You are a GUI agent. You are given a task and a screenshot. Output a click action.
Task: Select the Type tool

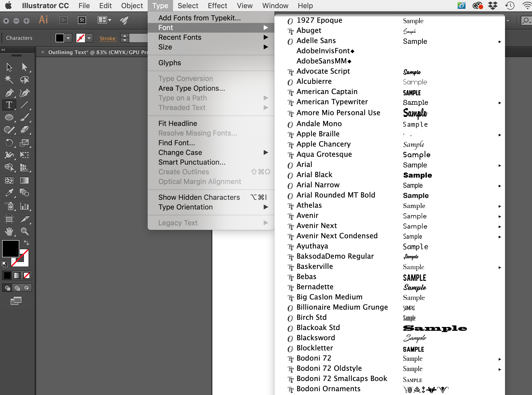[9, 105]
